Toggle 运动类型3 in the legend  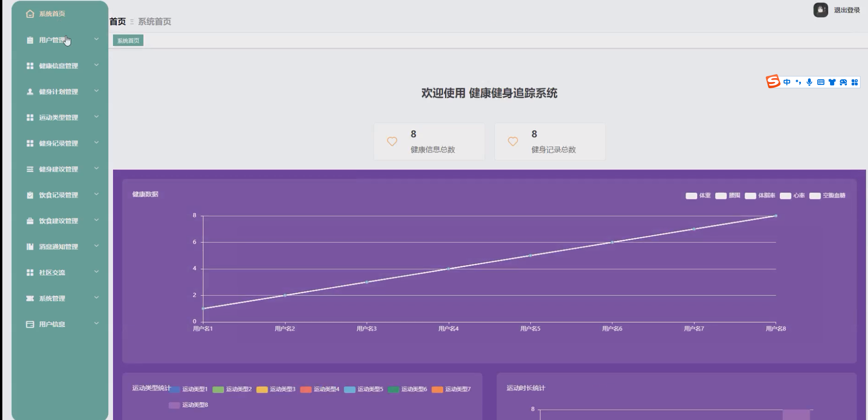[276, 389]
